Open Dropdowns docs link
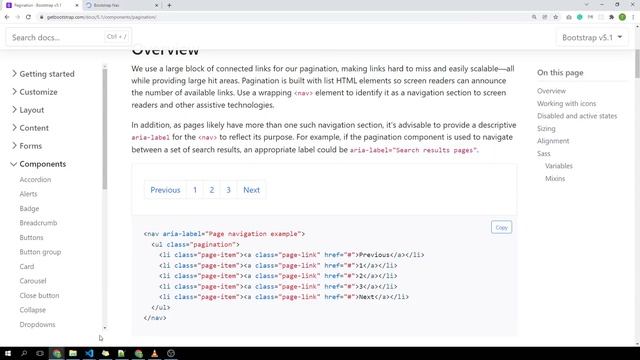 tap(38, 324)
